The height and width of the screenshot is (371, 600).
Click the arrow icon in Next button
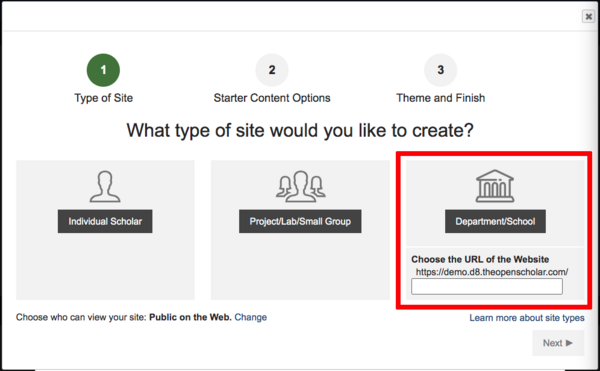click(569, 343)
